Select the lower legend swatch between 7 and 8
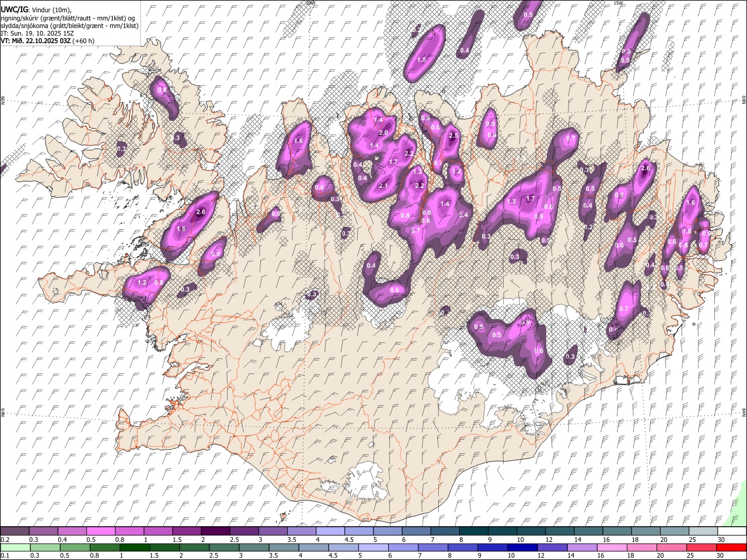The width and height of the screenshot is (747, 560). (432, 547)
